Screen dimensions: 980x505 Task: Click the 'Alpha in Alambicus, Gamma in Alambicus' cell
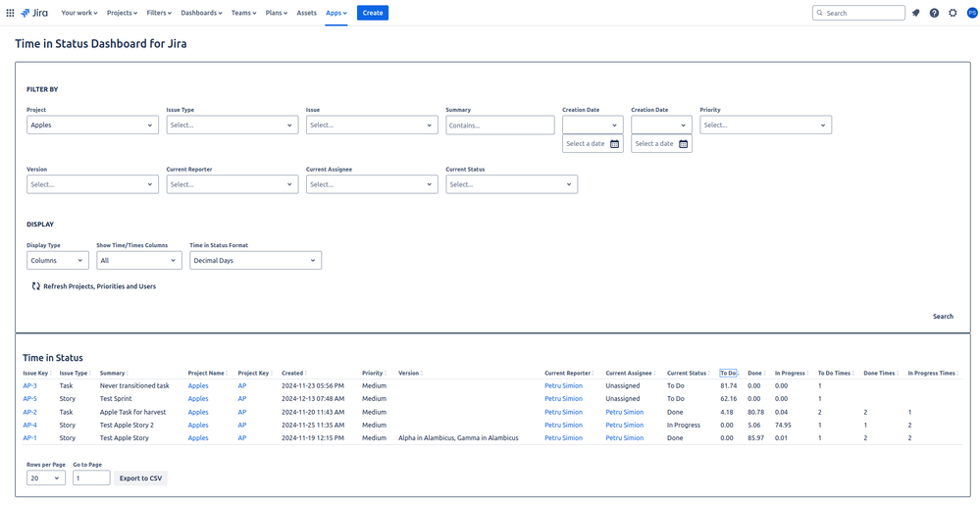458,438
